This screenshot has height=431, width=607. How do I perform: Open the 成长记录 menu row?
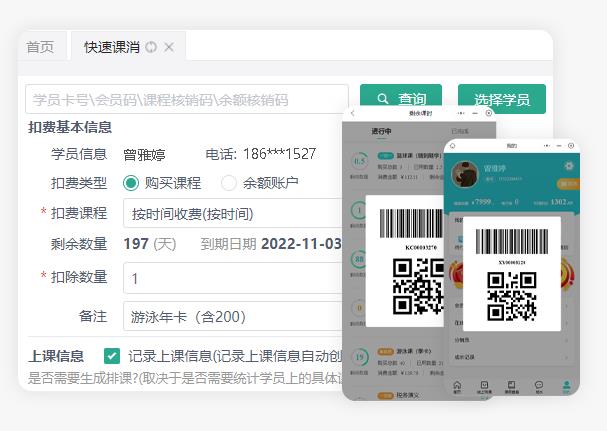(x=512, y=357)
